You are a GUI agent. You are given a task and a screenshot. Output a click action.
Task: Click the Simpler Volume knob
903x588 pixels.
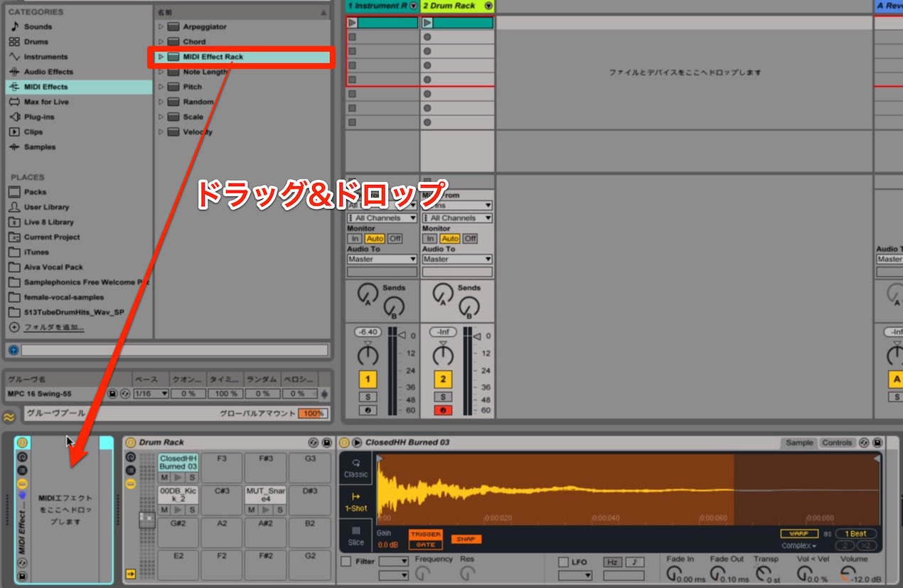(848, 574)
